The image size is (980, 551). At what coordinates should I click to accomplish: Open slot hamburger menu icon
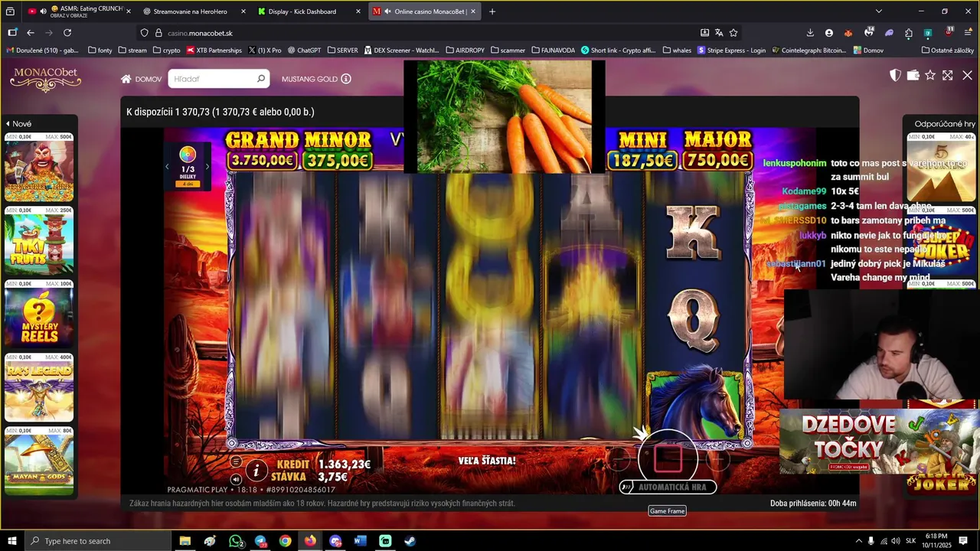point(236,461)
